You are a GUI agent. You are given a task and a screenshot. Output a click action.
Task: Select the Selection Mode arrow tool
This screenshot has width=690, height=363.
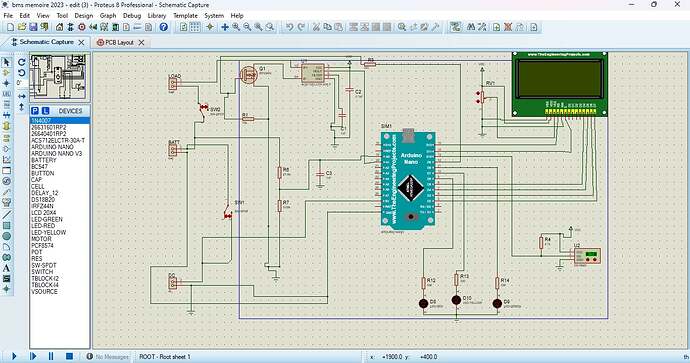click(7, 62)
